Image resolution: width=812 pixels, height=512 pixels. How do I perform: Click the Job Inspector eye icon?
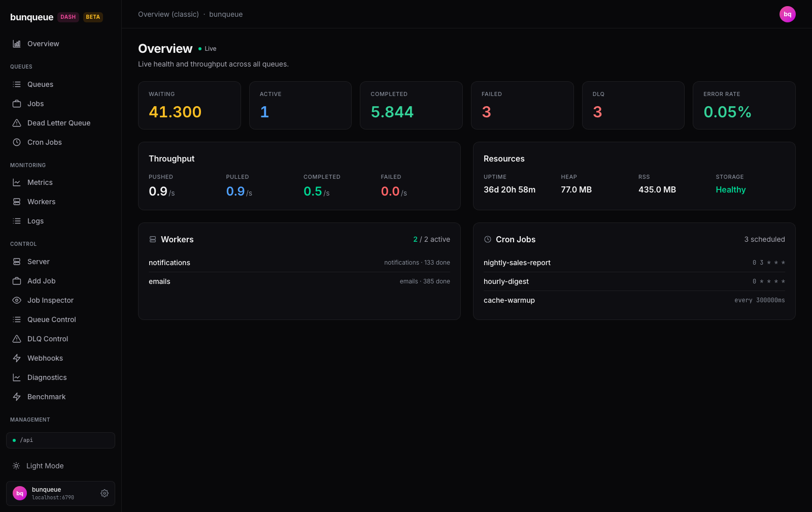(x=17, y=300)
